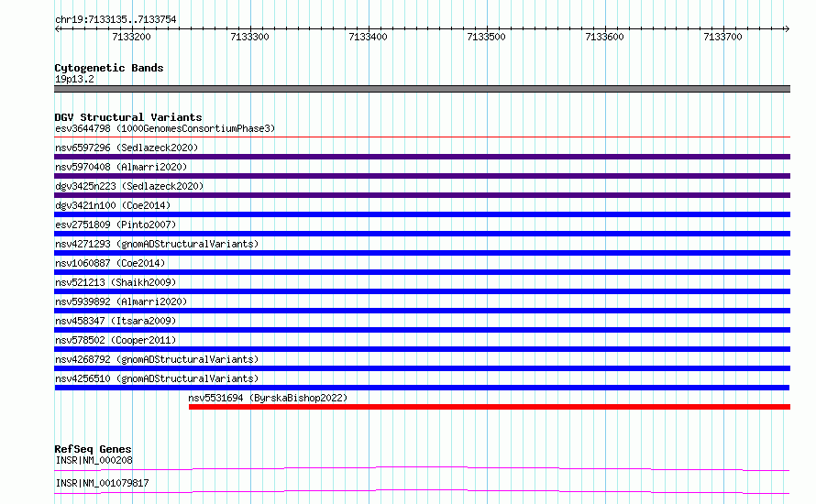This screenshot has width=816, height=504.
Task: Open nsv6597296 (Sedlazeck2020) variant label
Action: click(x=127, y=148)
